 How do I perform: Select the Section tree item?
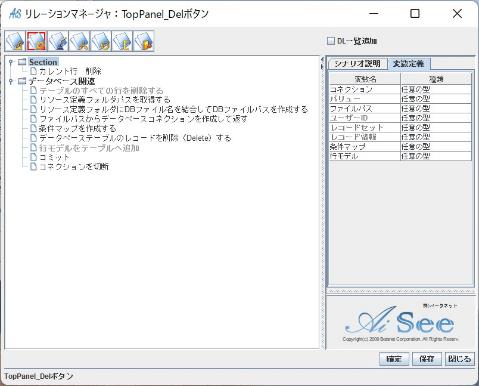point(43,62)
